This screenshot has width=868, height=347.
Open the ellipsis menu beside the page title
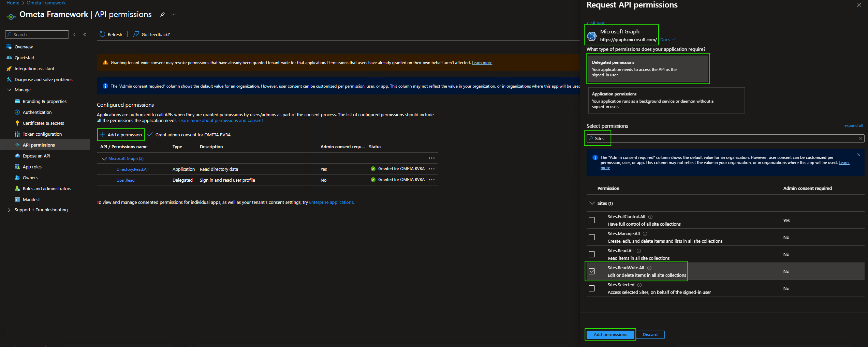click(x=174, y=14)
